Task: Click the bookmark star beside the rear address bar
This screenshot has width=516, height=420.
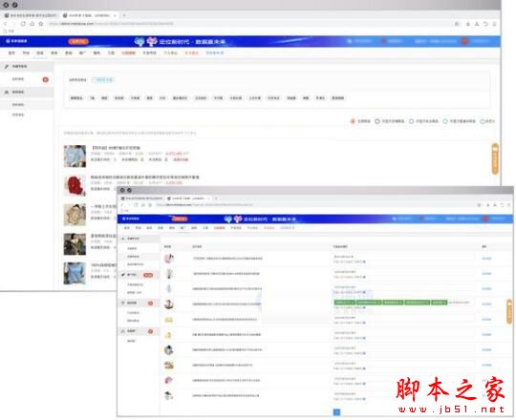Action: (41, 24)
